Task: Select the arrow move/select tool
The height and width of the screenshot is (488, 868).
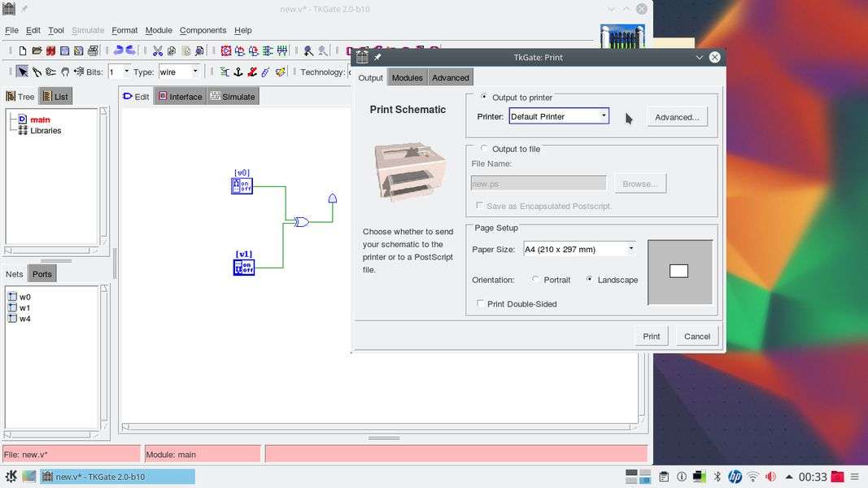Action: 23,72
